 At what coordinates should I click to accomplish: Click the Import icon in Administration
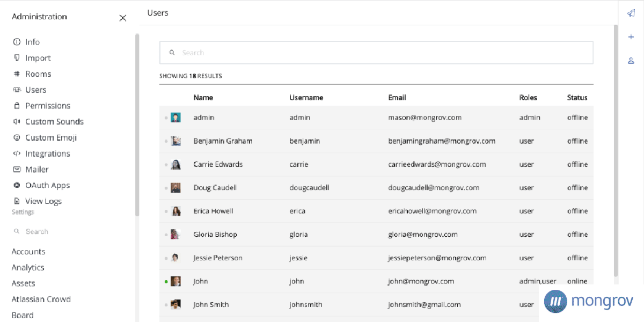17,58
